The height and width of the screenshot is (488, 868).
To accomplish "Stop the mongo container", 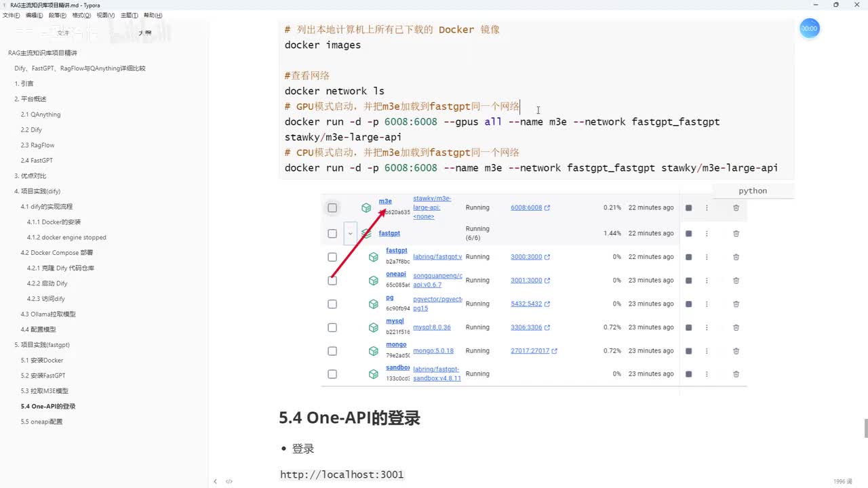I will tap(688, 351).
